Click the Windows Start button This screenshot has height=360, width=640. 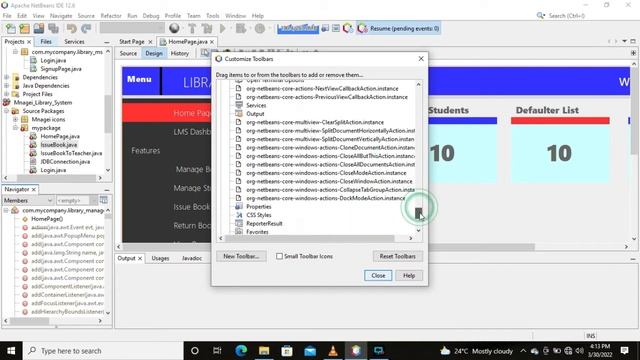(11, 351)
